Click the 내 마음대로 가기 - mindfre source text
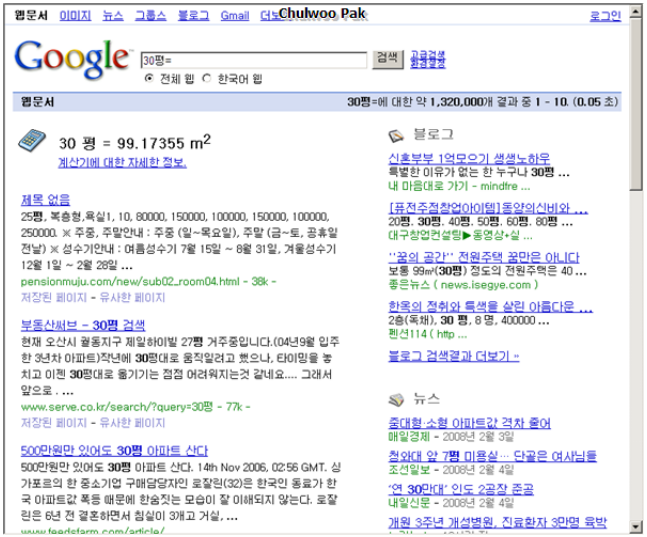Image resolution: width=647 pixels, height=537 pixels. point(459,186)
